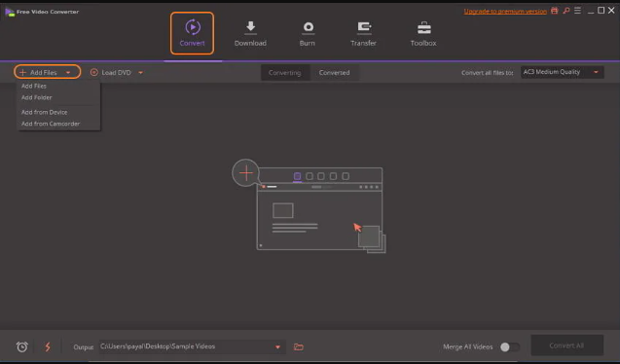Click the center drop-files illustration

click(309, 206)
